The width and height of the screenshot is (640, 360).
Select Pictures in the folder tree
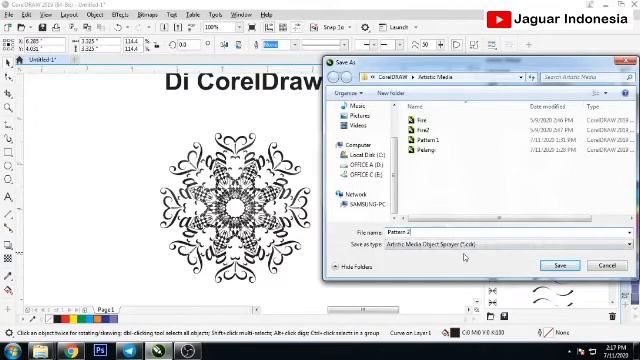360,116
